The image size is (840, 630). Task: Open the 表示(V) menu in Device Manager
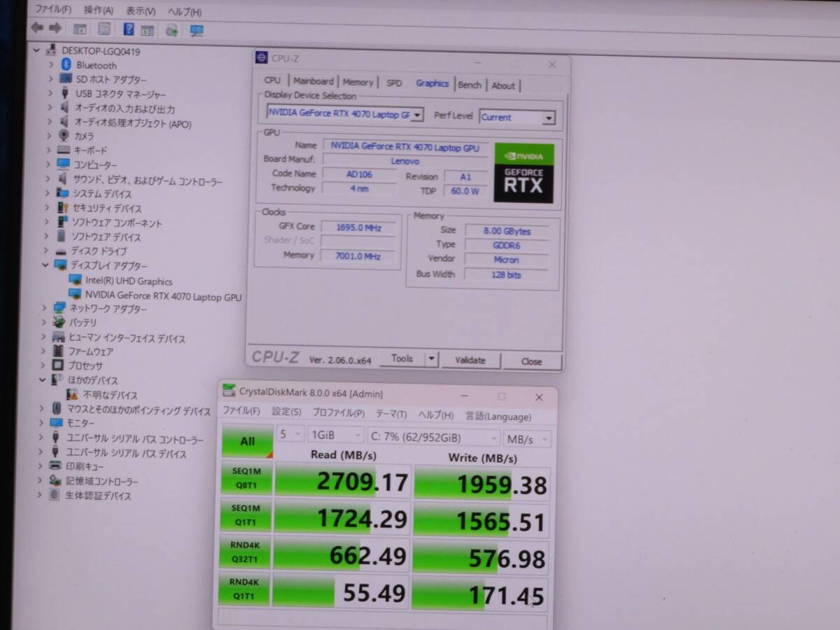click(141, 10)
